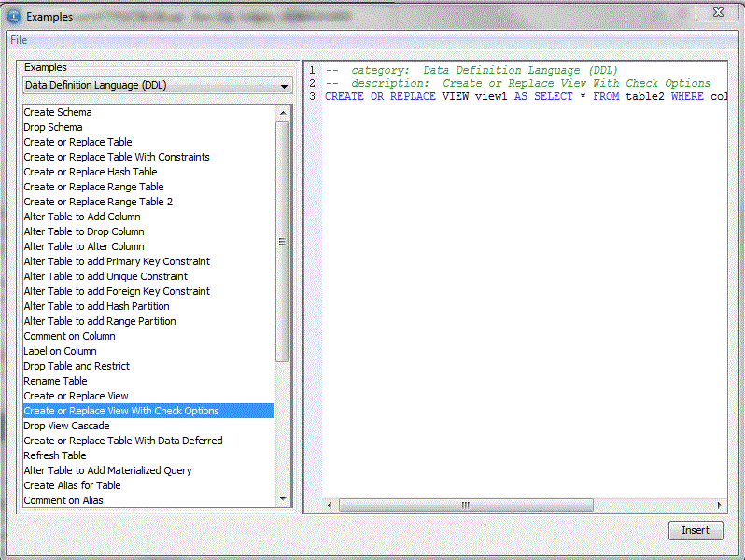Viewport: 745px width, 560px height.
Task: Select Create Alias for Table
Action: click(x=73, y=485)
